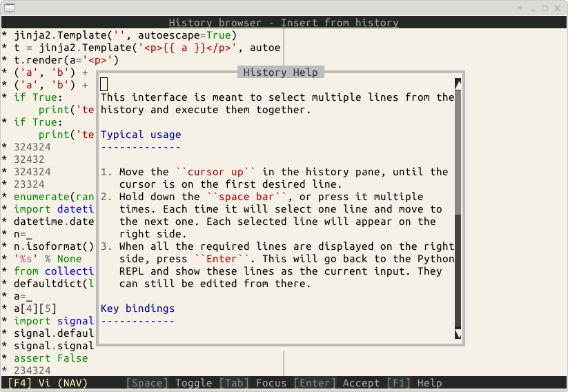Select history line signal.defaul
The image size is (568, 392).
54,333
